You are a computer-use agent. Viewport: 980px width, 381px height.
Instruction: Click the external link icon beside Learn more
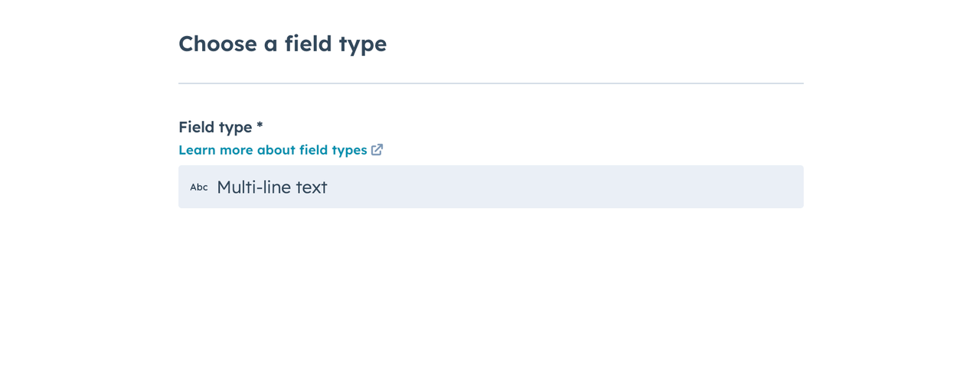tap(377, 150)
